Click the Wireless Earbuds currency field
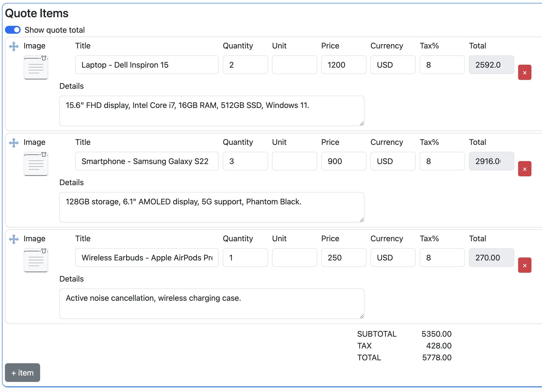 tap(393, 258)
